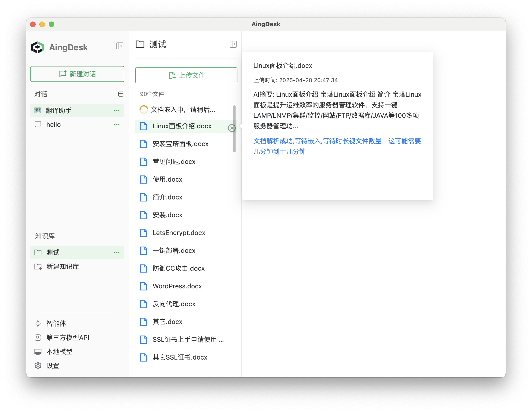Viewport: 532px width, 412px height.
Task: Click the 新建对话 button
Action: click(x=77, y=74)
